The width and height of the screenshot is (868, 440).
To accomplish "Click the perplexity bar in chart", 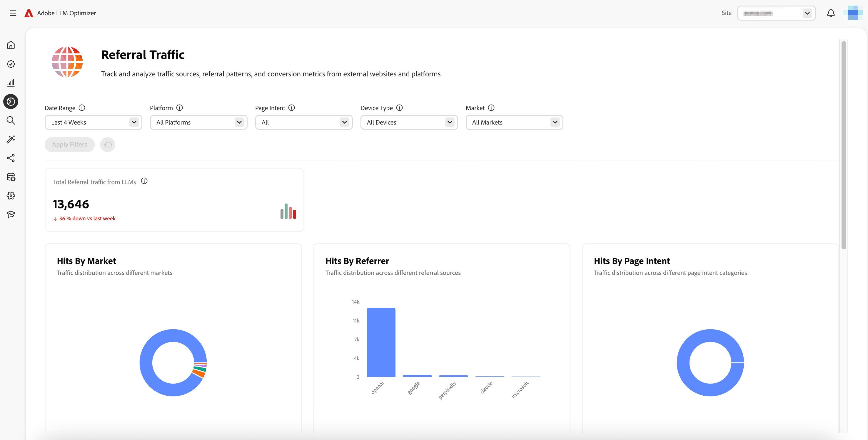I will pyautogui.click(x=453, y=376).
